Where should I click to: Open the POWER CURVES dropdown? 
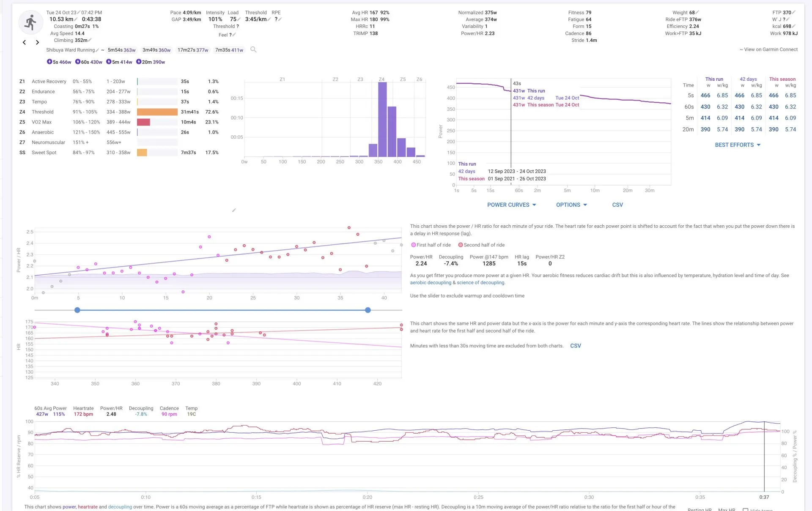511,205
